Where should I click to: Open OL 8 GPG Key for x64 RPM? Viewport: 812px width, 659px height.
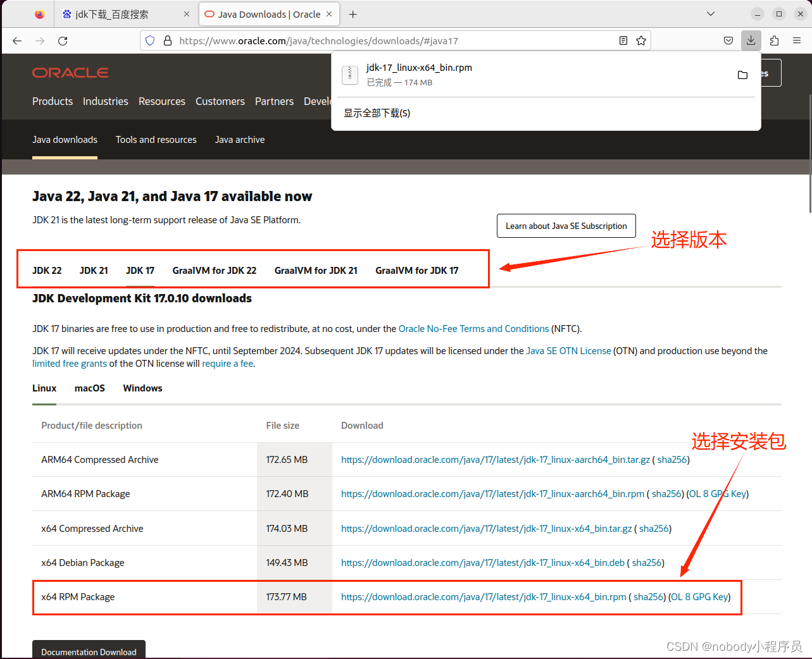click(699, 597)
